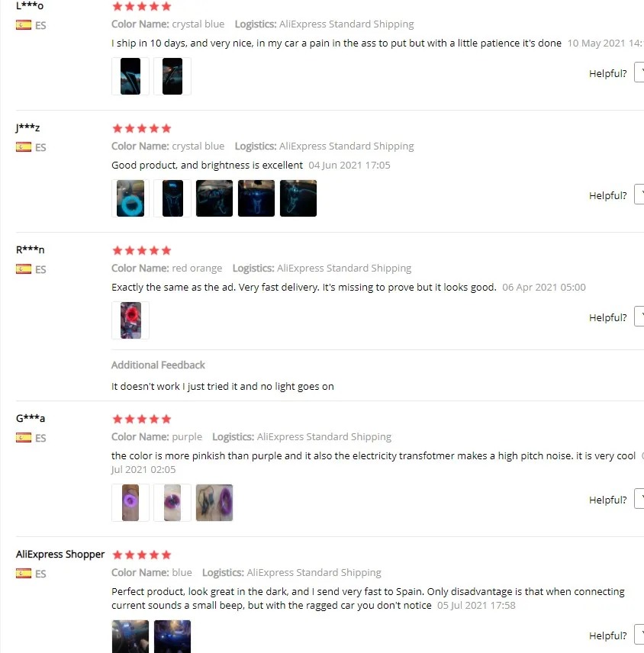The height and width of the screenshot is (653, 644).
Task: Click the reviewer name AliExpress Shopper
Action: [x=60, y=555]
